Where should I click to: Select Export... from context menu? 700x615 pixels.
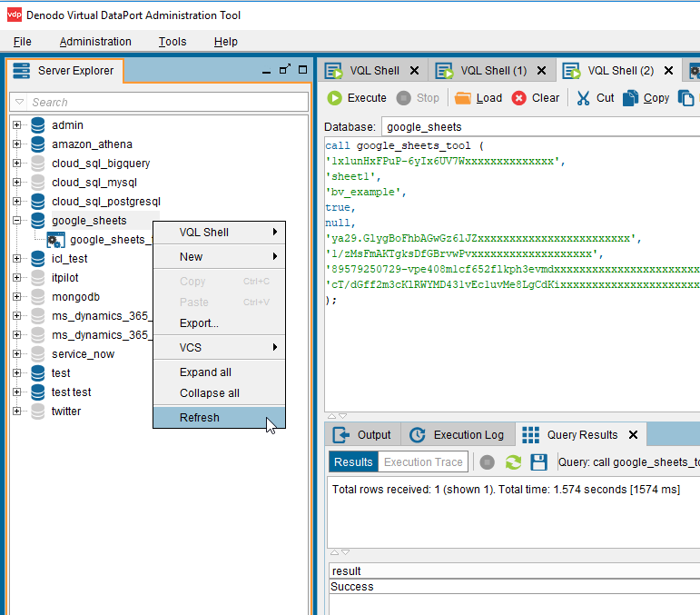click(x=219, y=322)
